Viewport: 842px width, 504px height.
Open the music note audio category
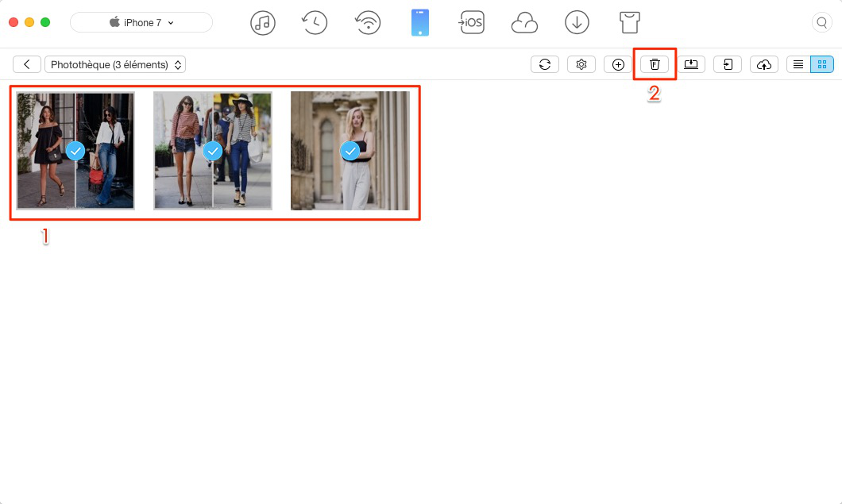pyautogui.click(x=263, y=22)
